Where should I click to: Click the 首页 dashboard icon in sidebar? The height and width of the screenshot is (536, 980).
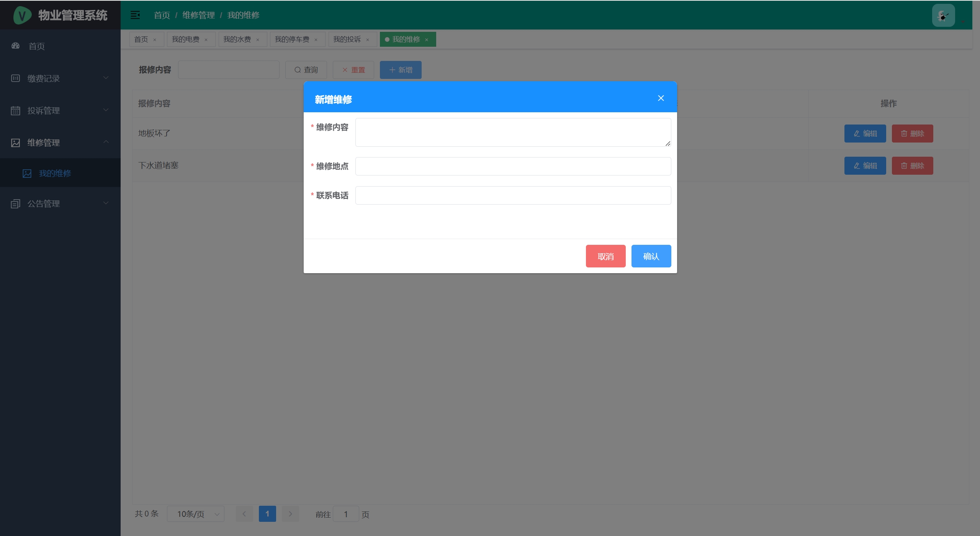pyautogui.click(x=16, y=46)
